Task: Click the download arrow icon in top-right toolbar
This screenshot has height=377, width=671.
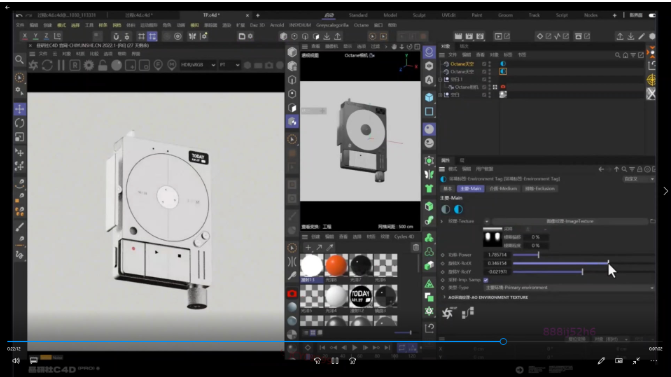Action: tap(631, 36)
